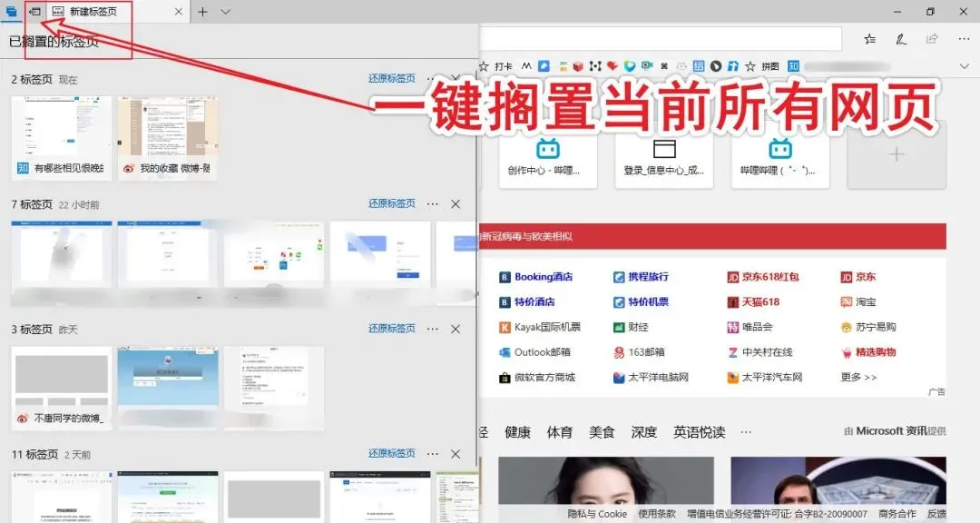
Task: Open the 打卡 favorite
Action: [496, 66]
